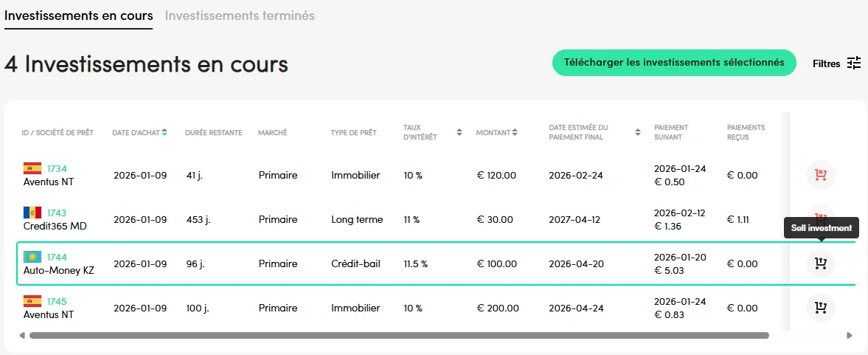Sort by Montant column arrows
The image size is (868, 355).
(515, 133)
